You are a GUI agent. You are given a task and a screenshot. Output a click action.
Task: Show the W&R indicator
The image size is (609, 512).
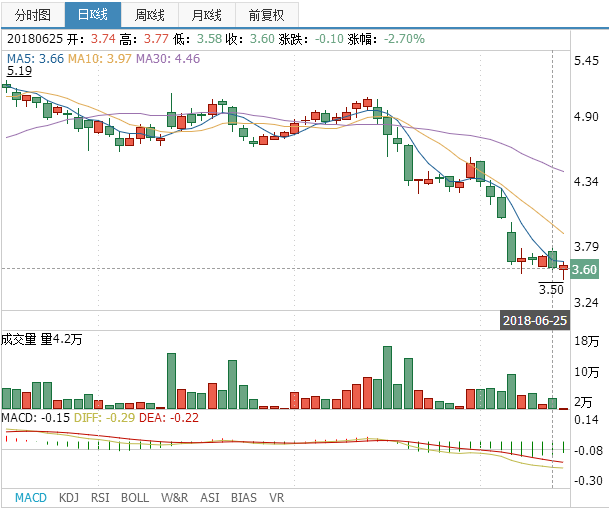[x=174, y=498]
